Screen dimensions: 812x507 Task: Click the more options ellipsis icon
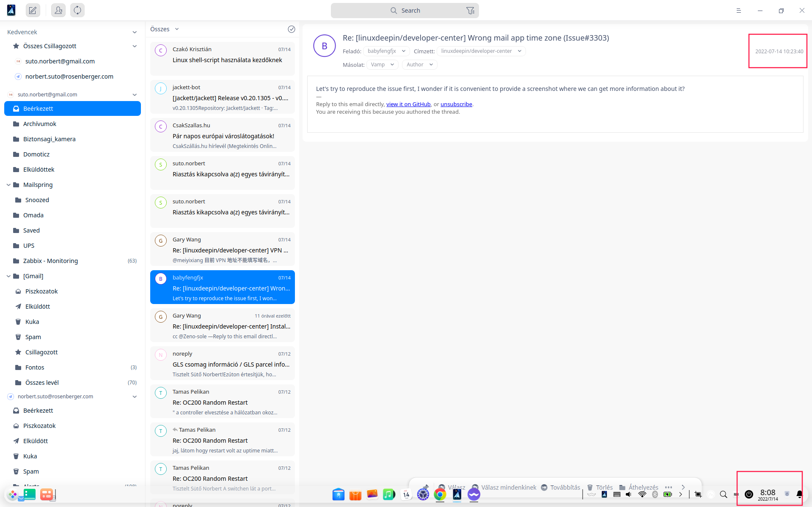tap(669, 487)
